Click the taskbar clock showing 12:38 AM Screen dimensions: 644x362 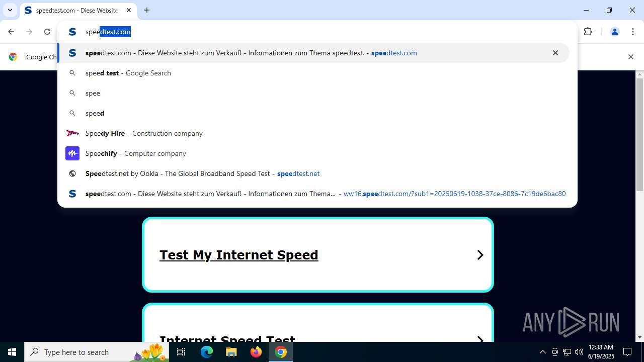[x=600, y=352]
